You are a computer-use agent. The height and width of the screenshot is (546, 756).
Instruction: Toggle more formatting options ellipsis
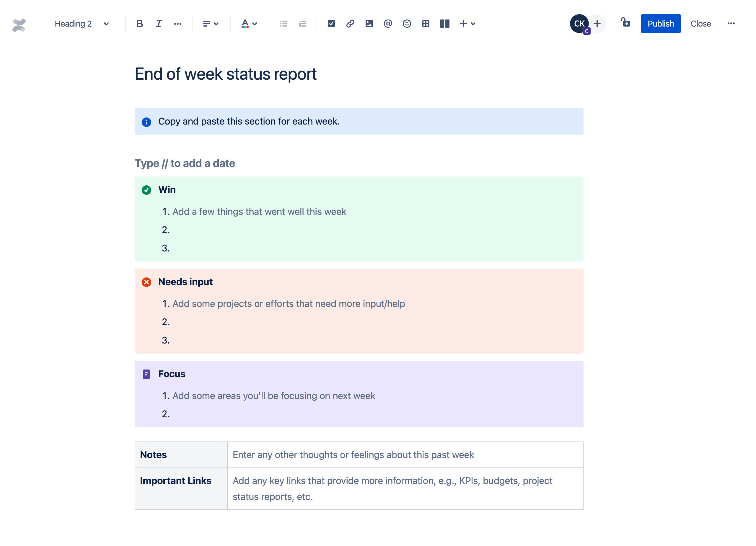tap(178, 23)
